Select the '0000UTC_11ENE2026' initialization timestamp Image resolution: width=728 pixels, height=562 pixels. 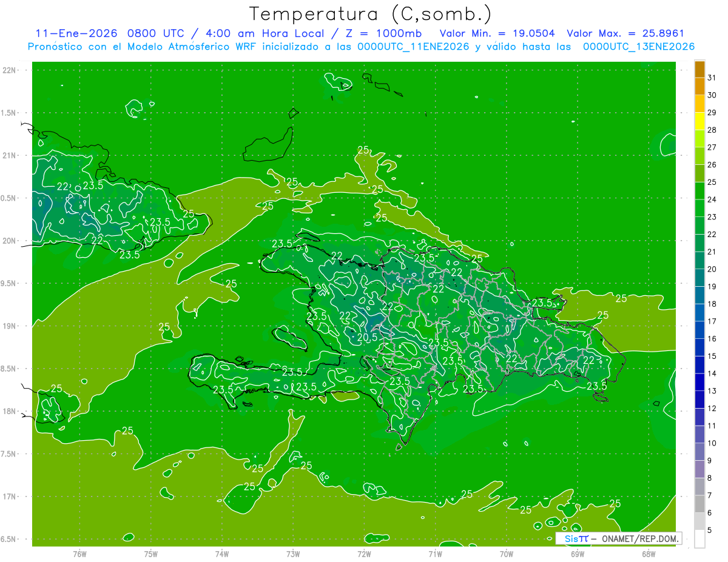point(413,47)
